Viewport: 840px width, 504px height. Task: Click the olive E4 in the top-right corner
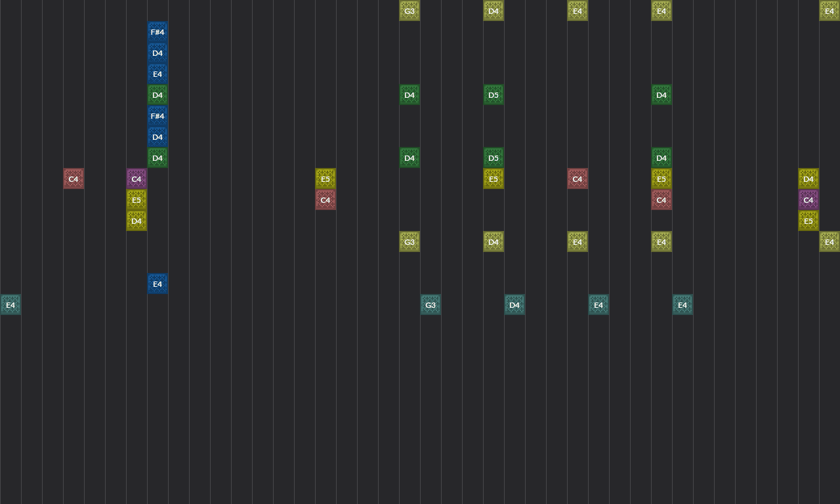(829, 10)
